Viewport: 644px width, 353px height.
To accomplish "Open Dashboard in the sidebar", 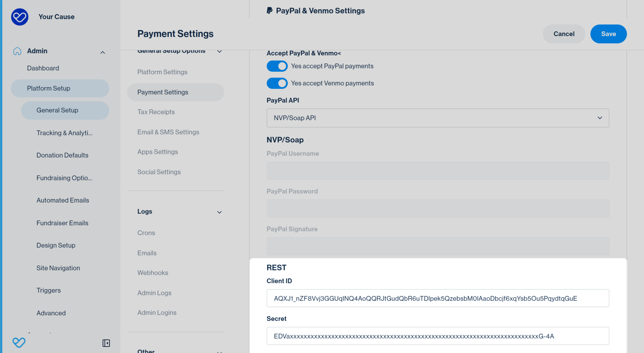I will [43, 68].
